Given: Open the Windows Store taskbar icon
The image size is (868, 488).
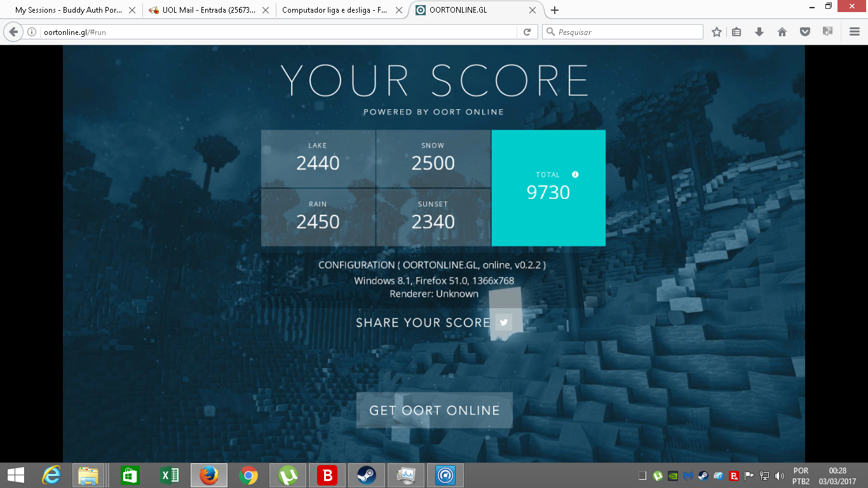Looking at the screenshot, I should tap(130, 475).
